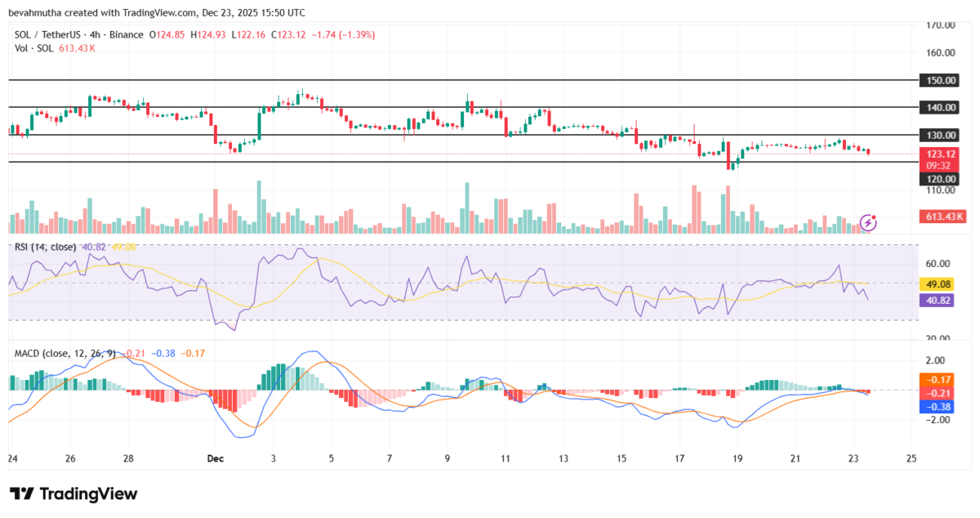Click the bevahmutha TradingView.com attribution text

pyautogui.click(x=155, y=12)
